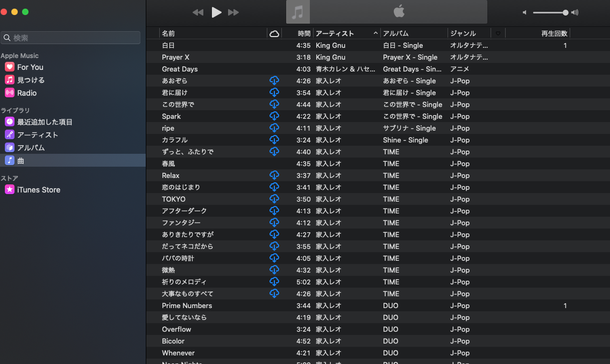The image size is (610, 364).
Task: Sort by the heart love column header
Action: click(498, 33)
